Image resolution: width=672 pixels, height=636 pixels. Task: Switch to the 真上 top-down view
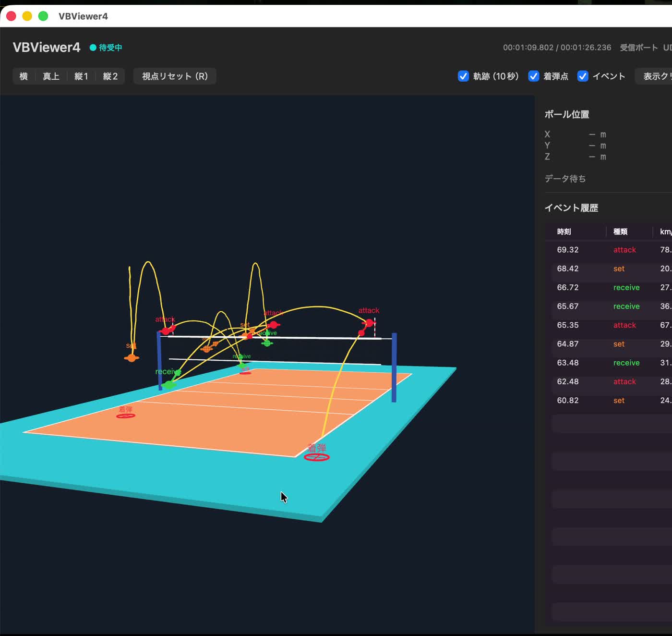tap(51, 76)
